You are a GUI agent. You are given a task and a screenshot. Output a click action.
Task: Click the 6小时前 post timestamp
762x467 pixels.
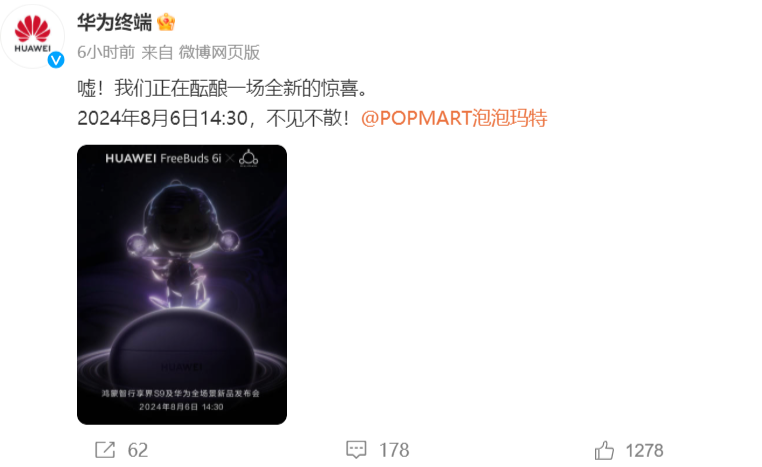[106, 52]
